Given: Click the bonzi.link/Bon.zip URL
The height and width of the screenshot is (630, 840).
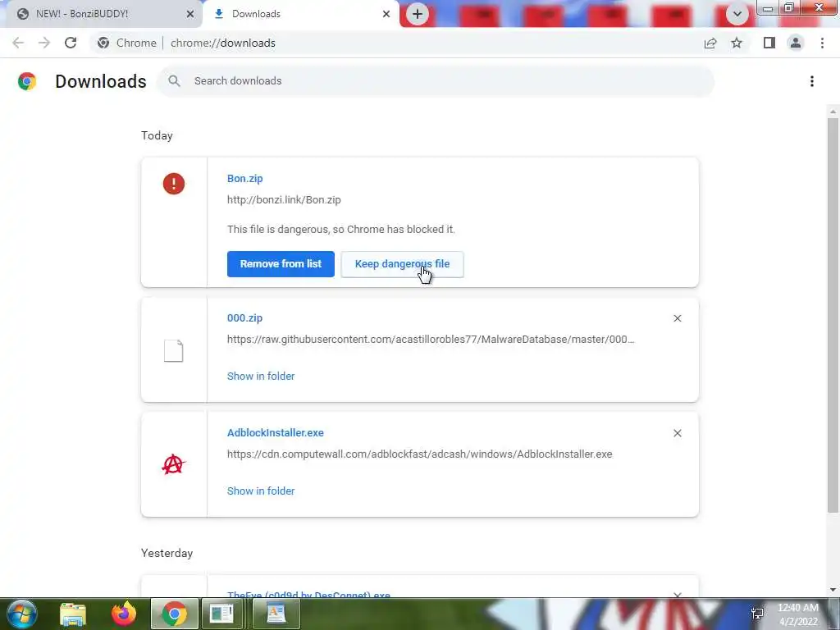Looking at the screenshot, I should [x=284, y=200].
